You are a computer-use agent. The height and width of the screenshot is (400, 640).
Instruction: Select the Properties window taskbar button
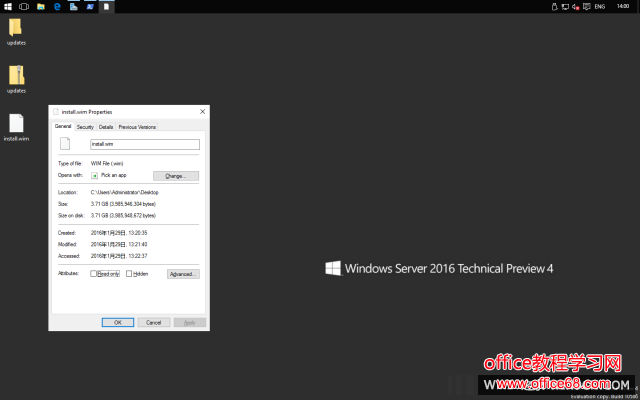107,7
